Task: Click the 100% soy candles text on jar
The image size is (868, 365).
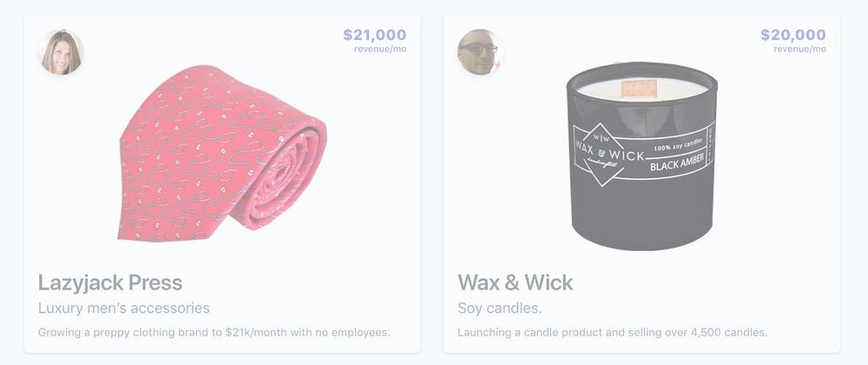Action: click(678, 143)
